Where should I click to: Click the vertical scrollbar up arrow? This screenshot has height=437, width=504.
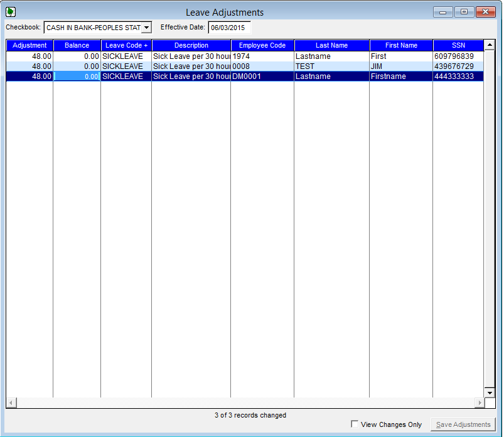coord(490,45)
